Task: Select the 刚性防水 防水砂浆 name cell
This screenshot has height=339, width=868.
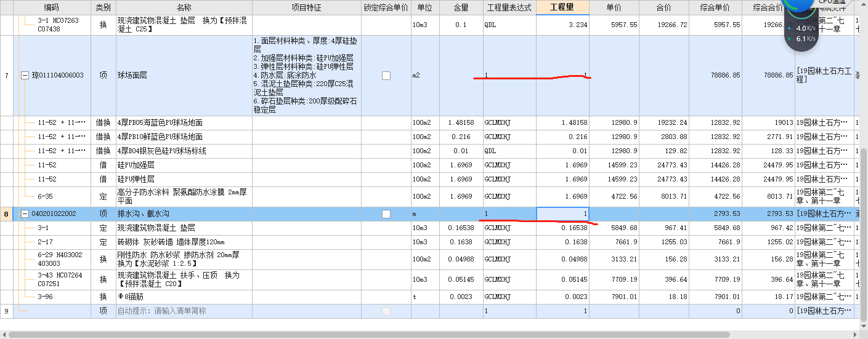Action: (x=184, y=260)
